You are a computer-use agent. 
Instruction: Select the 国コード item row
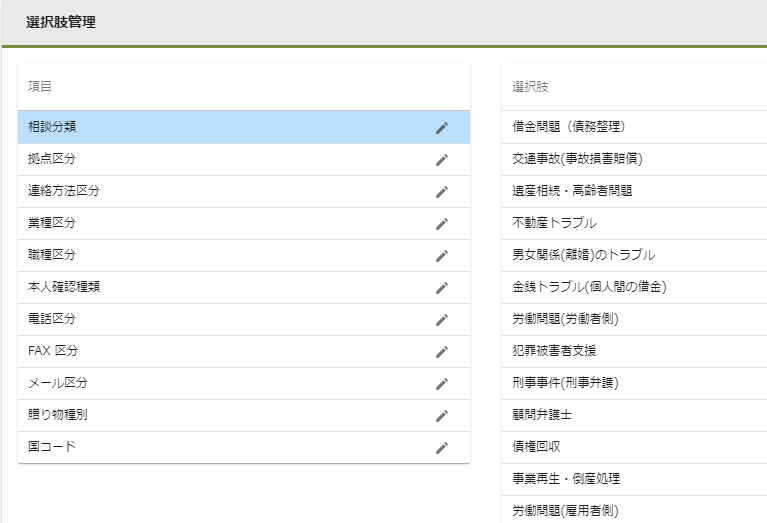pyautogui.click(x=200, y=447)
